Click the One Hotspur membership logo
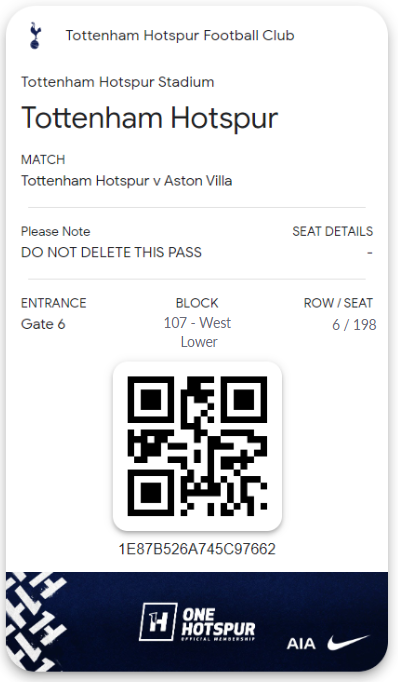Image resolution: width=398 pixels, height=682 pixels. click(x=197, y=622)
